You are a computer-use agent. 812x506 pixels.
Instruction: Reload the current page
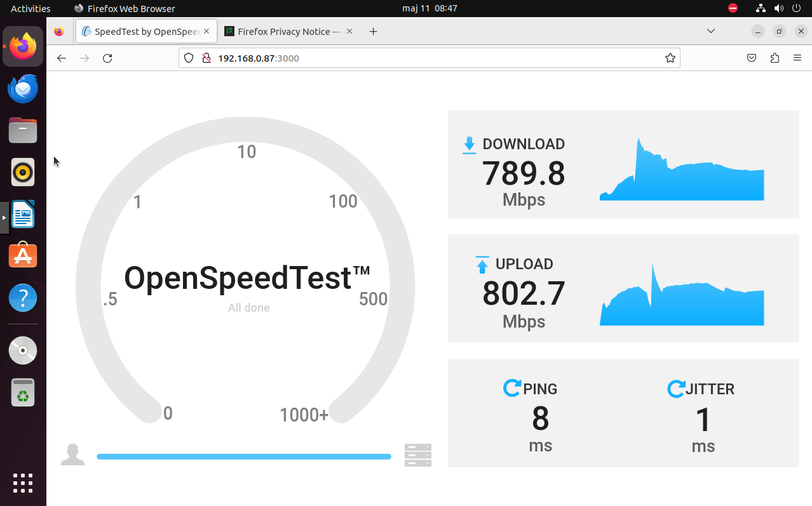point(107,58)
